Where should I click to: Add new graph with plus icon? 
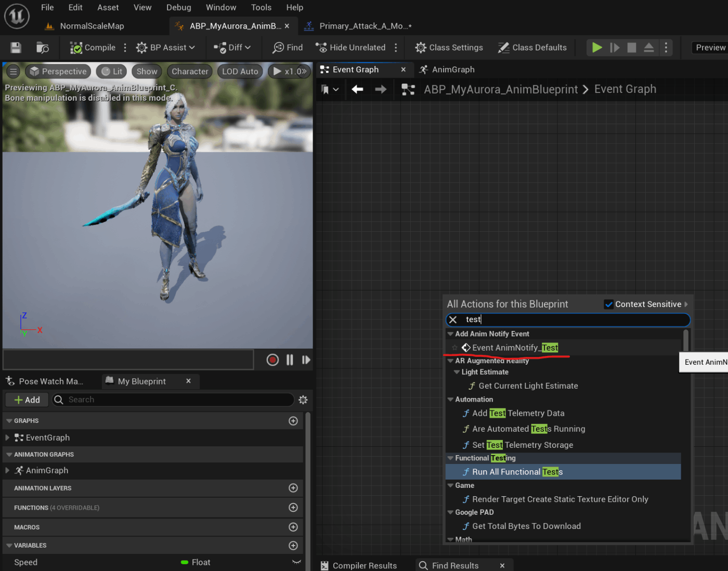tap(293, 421)
